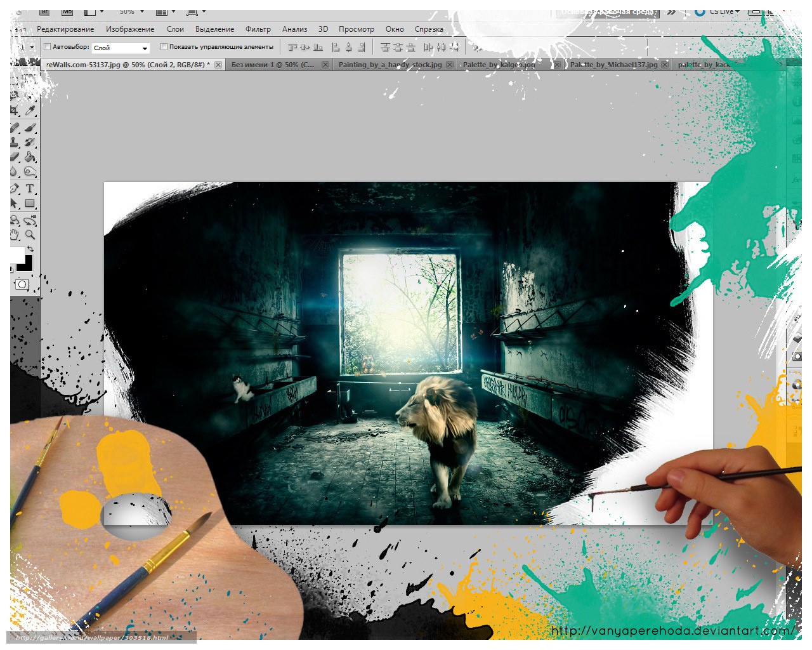Viewport: 812px width, 650px height.
Task: Expand the workspace switcher chevrons
Action: (x=671, y=12)
